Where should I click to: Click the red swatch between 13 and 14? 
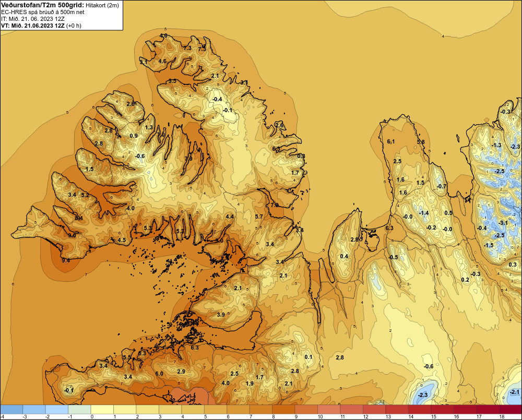[397, 410]
